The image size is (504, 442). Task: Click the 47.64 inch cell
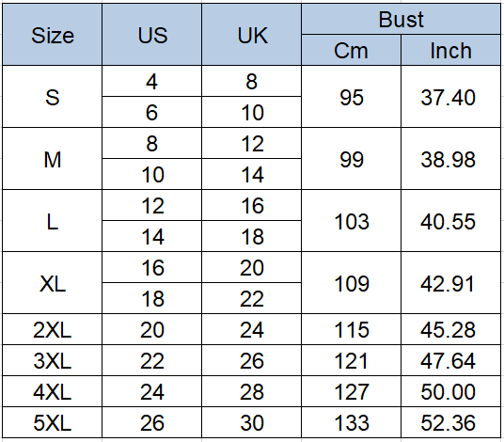[x=450, y=360]
